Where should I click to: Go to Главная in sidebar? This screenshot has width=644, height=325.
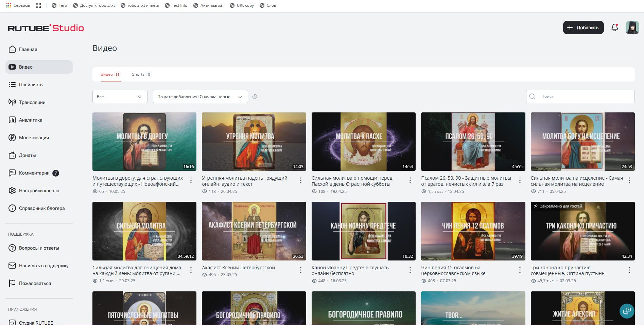click(x=39, y=49)
